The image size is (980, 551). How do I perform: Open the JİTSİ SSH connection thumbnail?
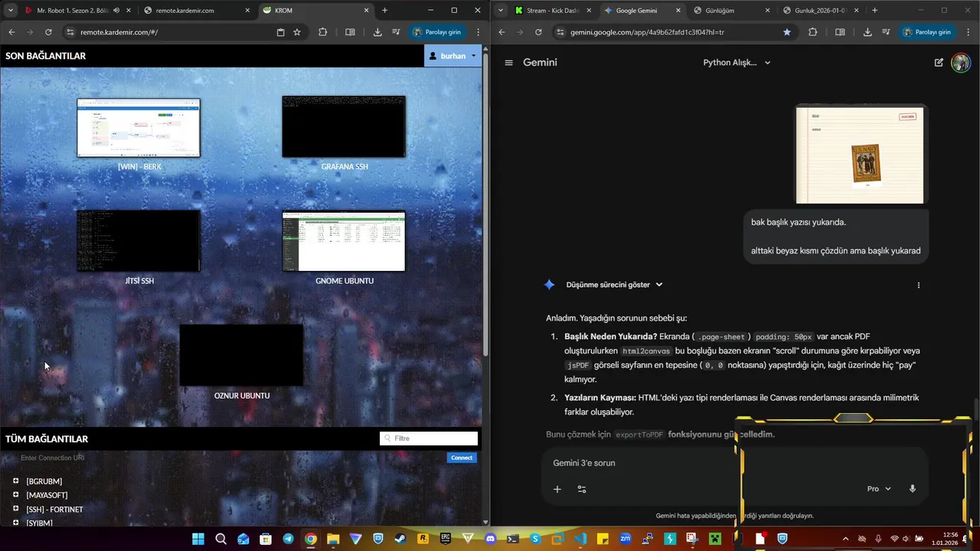pyautogui.click(x=139, y=241)
